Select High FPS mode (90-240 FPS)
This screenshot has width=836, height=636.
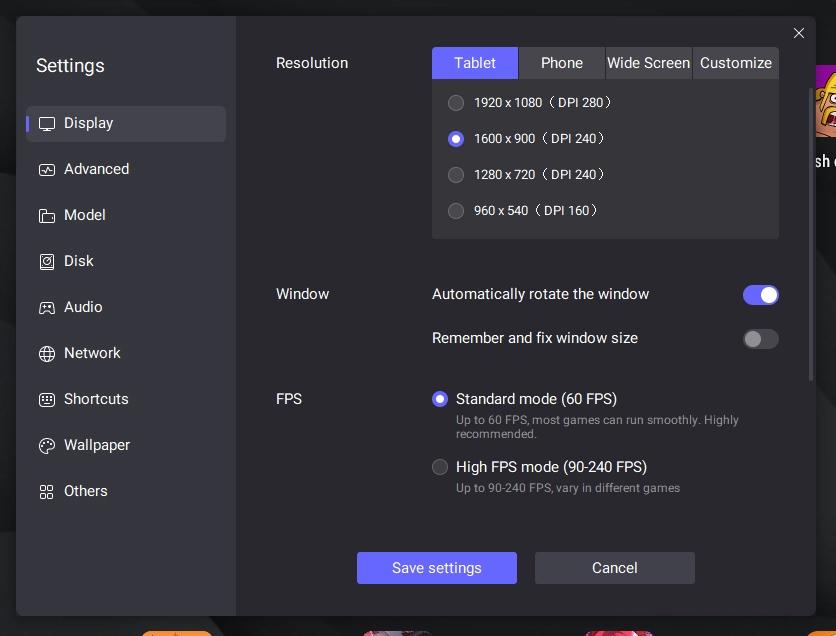pos(440,467)
